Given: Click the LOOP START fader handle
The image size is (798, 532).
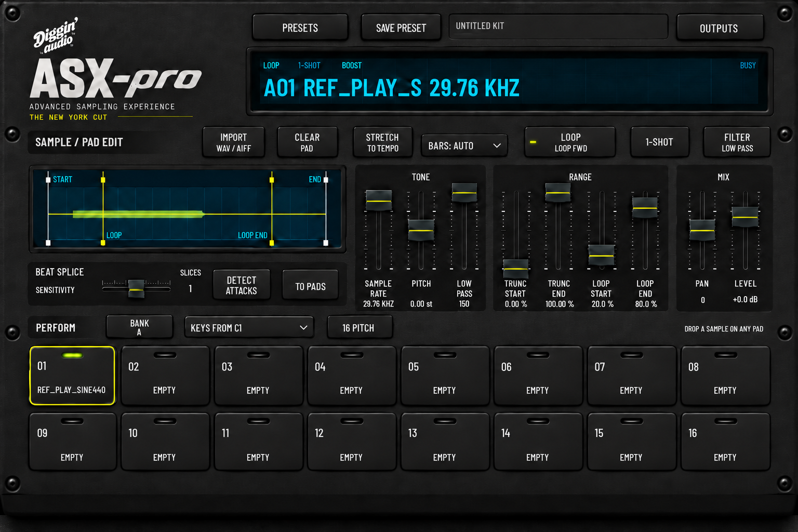Looking at the screenshot, I should click(602, 255).
